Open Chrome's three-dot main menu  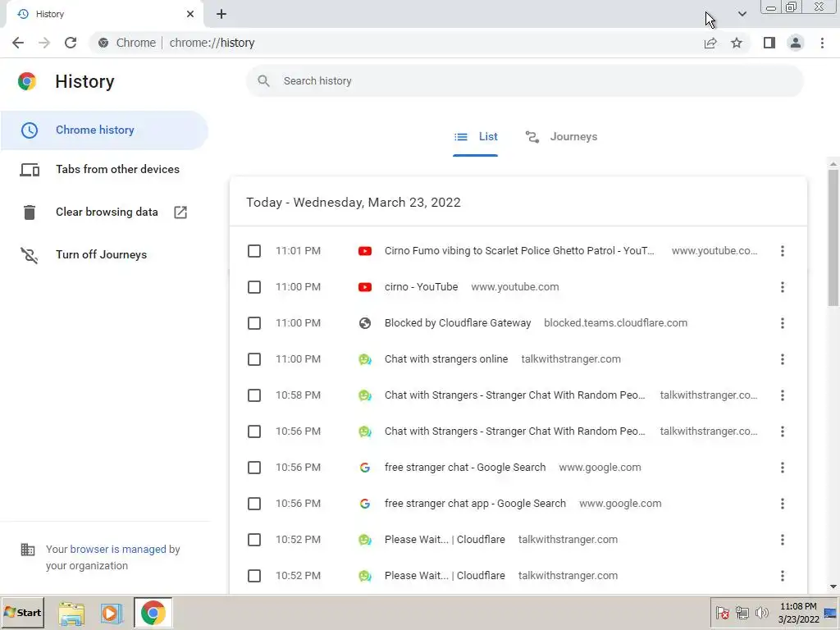point(822,43)
